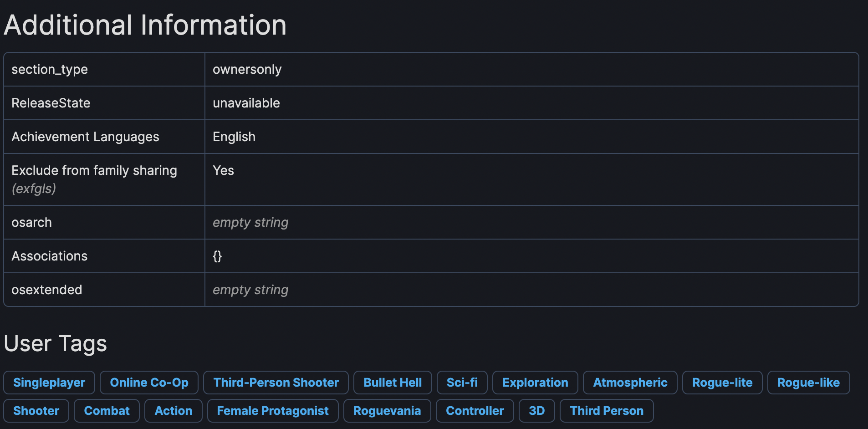Select the ReleaseState unavailable value cell
This screenshot has height=429, width=868.
[246, 103]
